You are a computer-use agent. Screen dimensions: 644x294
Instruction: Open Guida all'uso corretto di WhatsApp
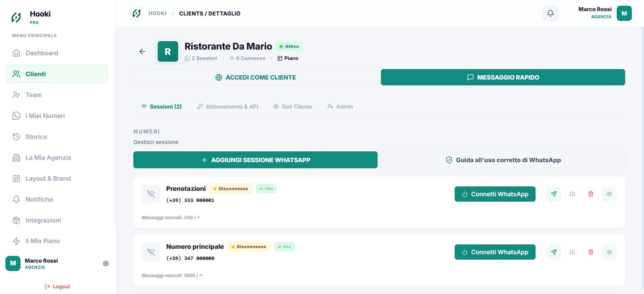[x=503, y=160]
